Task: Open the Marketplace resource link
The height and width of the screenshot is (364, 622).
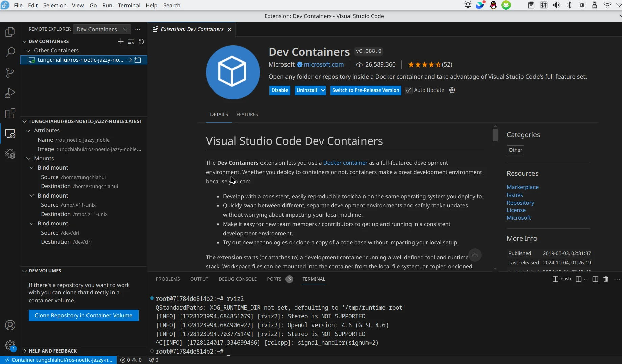Action: pyautogui.click(x=523, y=187)
